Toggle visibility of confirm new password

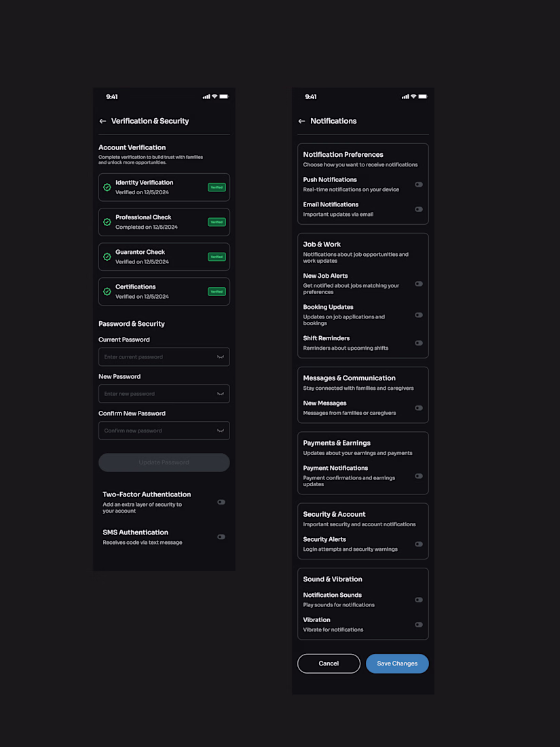tap(221, 431)
